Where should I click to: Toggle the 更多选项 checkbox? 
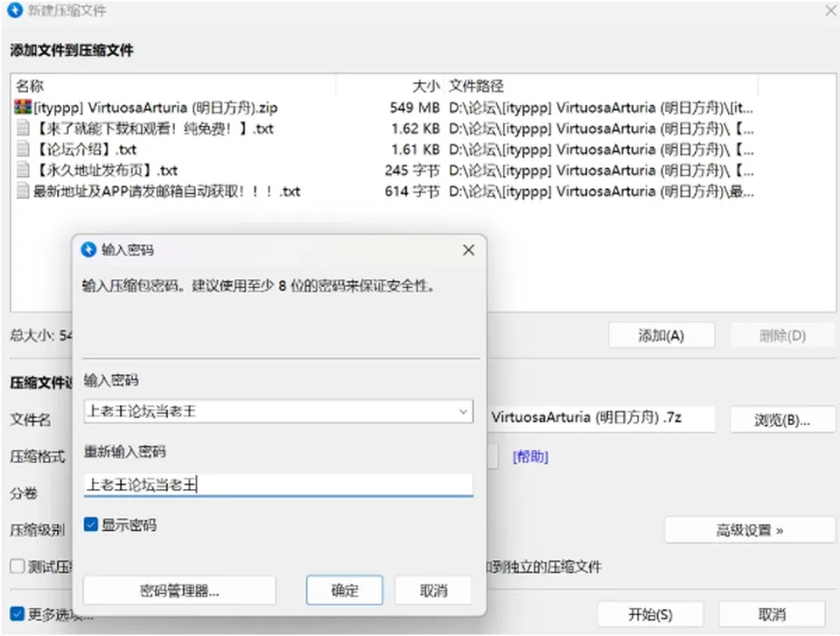(17, 614)
